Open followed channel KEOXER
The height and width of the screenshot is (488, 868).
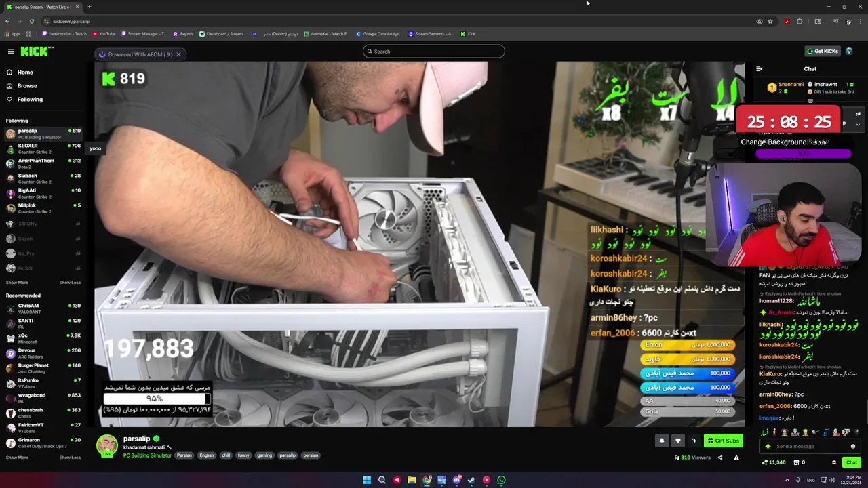(x=42, y=148)
